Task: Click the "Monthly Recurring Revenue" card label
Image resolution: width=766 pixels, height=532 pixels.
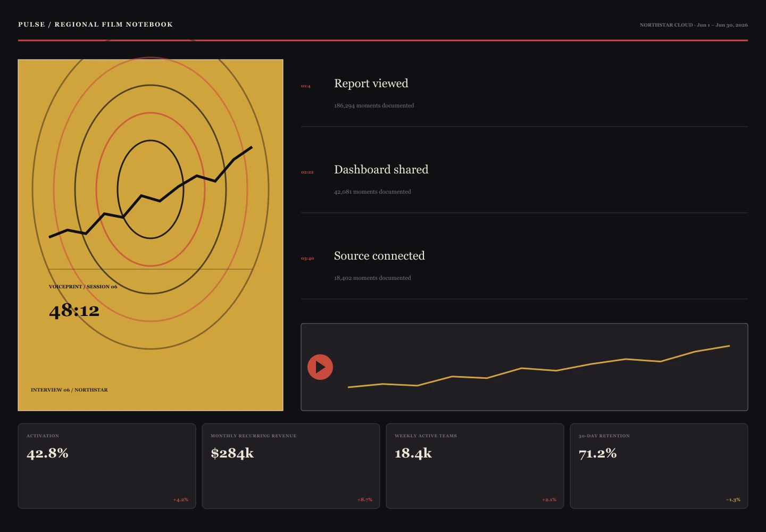Action: click(254, 436)
